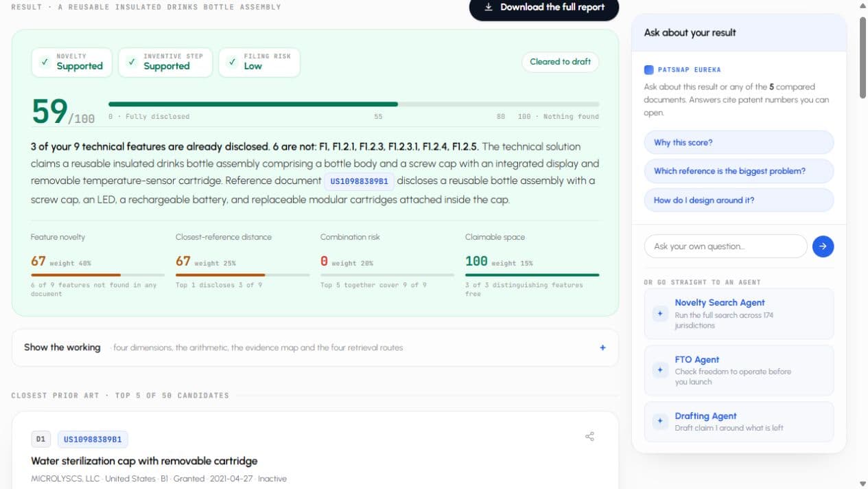Click the scrollbar down arrow
868x489 pixels.
tap(863, 484)
